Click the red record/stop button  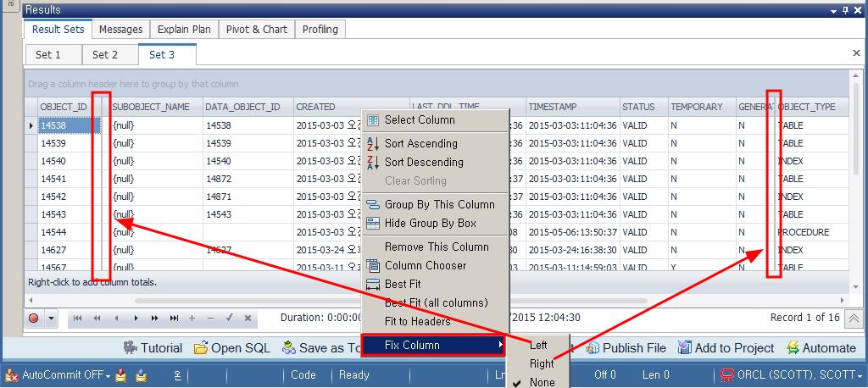pos(35,319)
